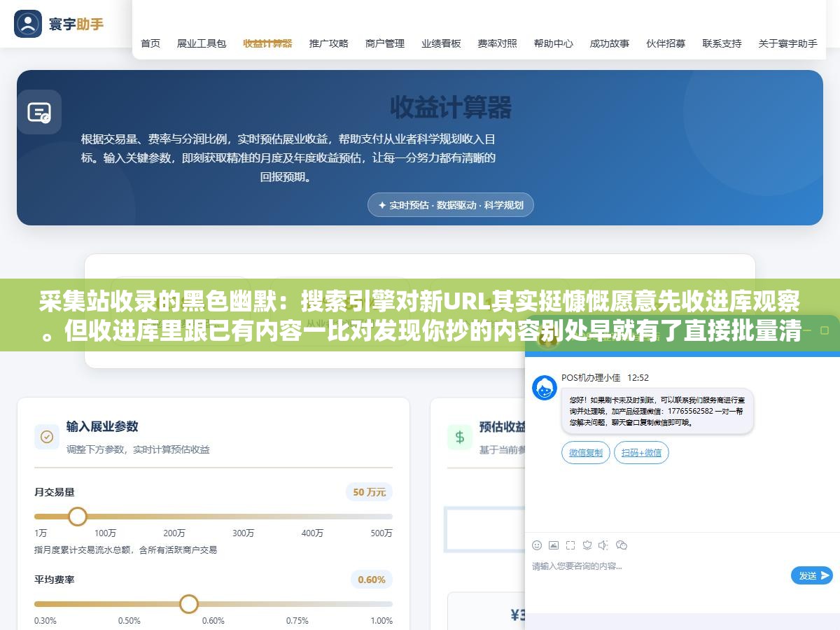Click the image upload icon in chat
The height and width of the screenshot is (630, 840).
(x=554, y=545)
